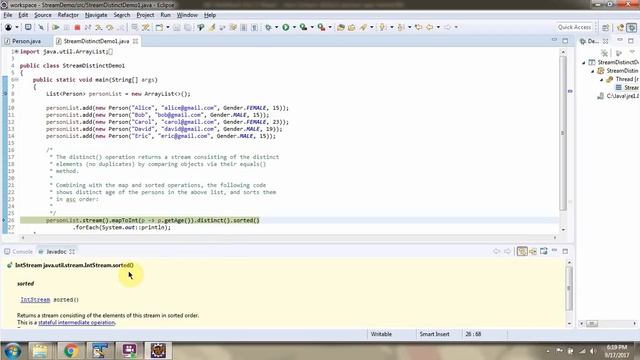The width and height of the screenshot is (640, 360).
Task: Click the Quick Access search field
Action: tap(574, 27)
